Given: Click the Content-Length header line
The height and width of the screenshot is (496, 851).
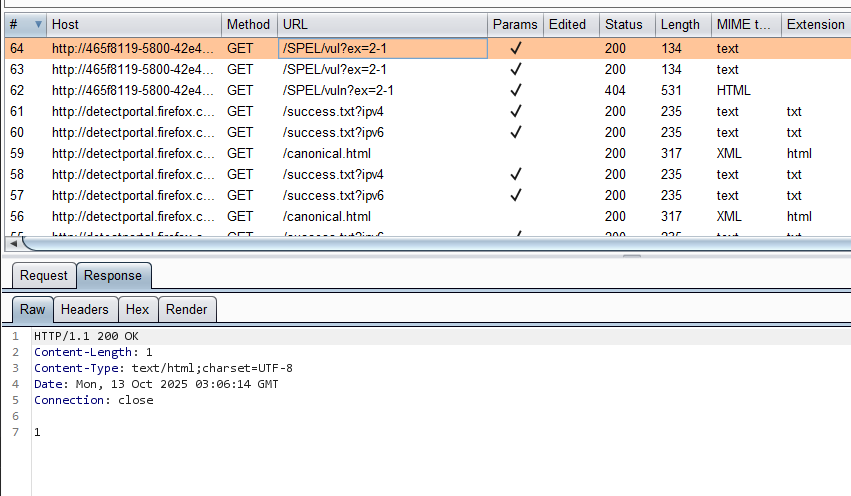Looking at the screenshot, I should click(93, 352).
